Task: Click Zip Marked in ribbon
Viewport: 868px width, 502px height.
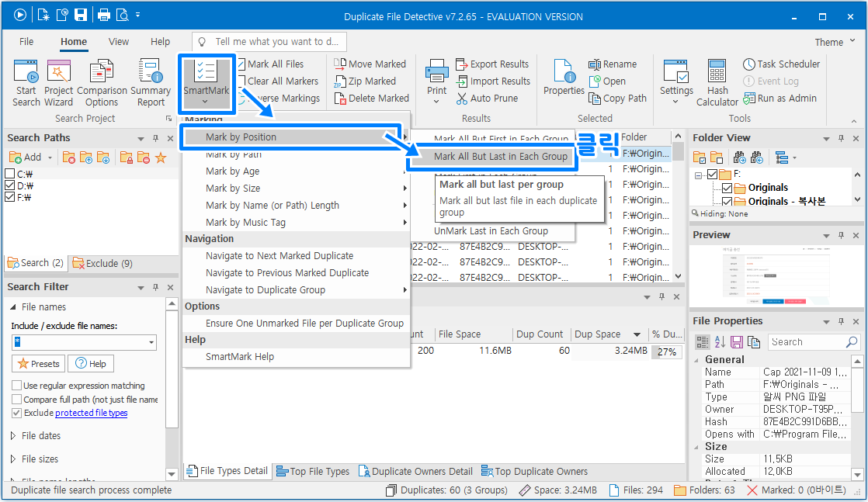Action: coord(365,81)
